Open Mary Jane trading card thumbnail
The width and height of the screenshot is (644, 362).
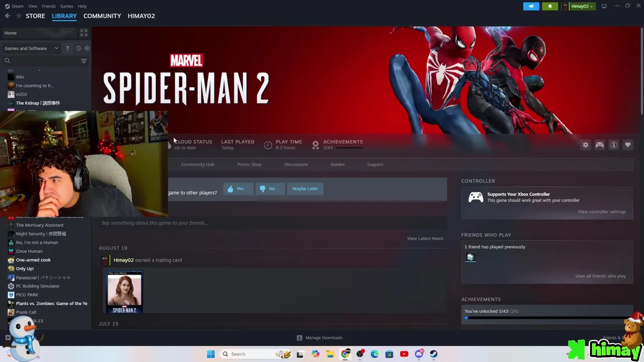click(x=124, y=292)
